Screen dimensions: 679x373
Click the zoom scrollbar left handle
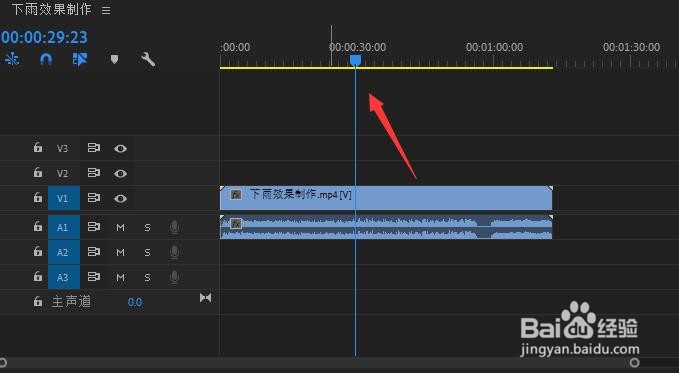3,362
